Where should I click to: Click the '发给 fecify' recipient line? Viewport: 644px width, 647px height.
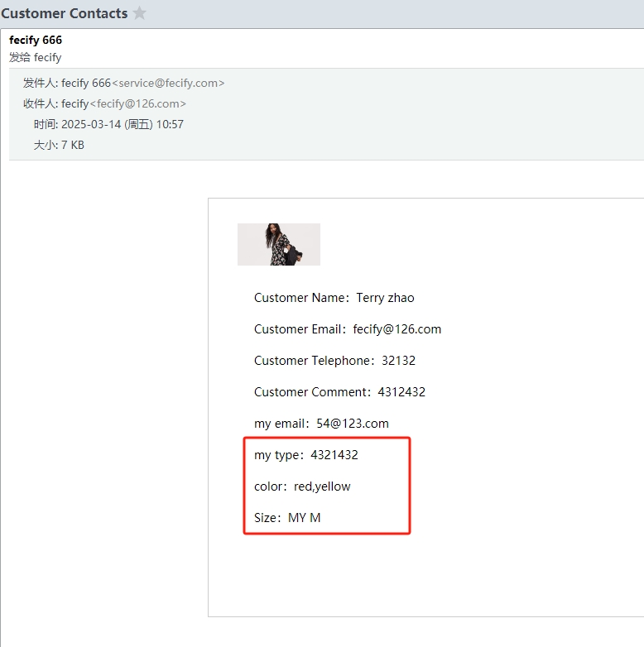[36, 57]
